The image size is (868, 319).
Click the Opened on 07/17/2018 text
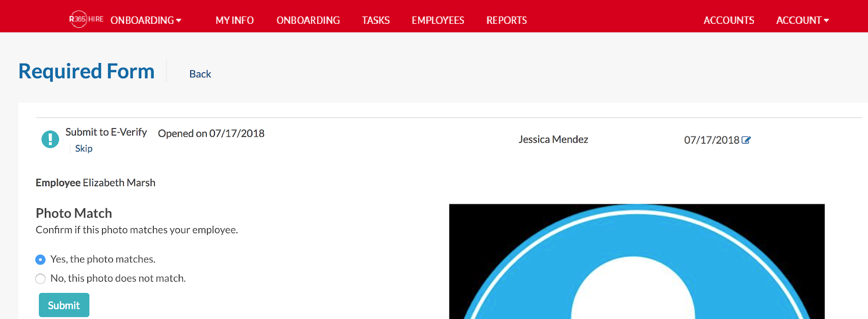tap(211, 134)
